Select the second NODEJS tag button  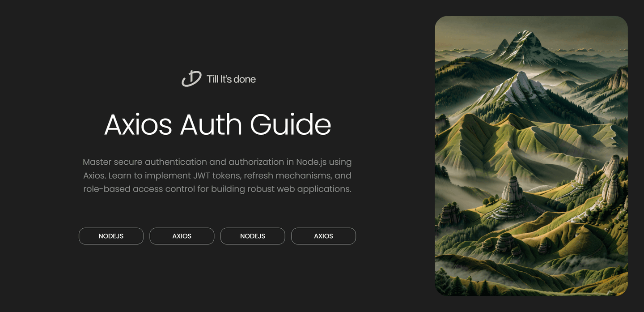coord(253,236)
